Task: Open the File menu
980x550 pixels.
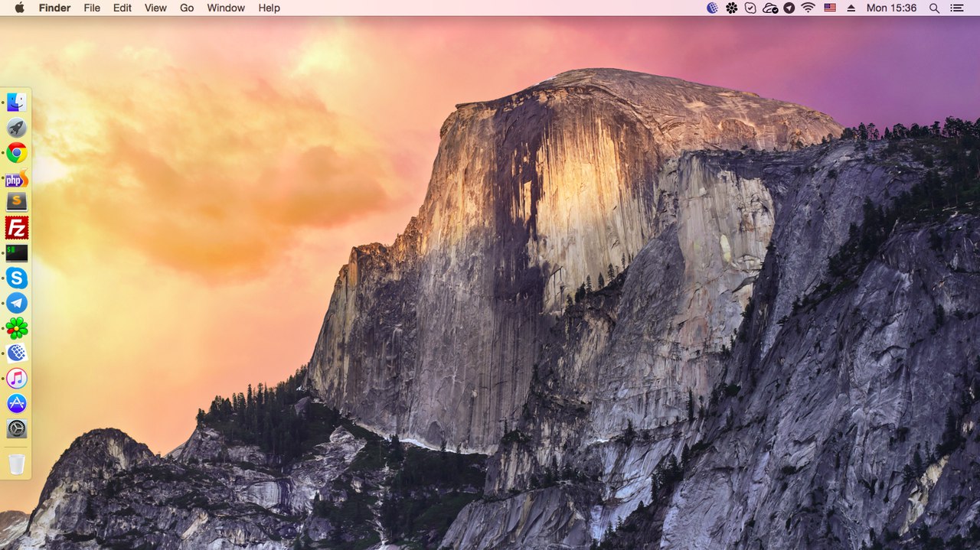Action: coord(92,8)
